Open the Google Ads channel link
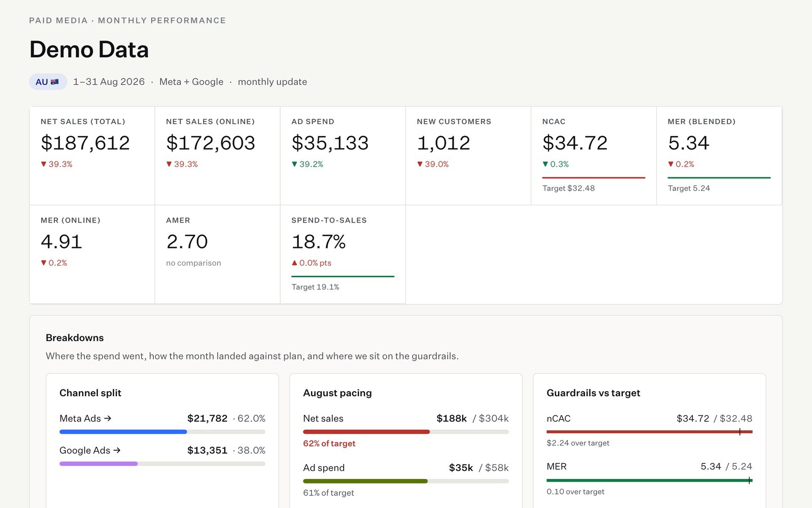 pyautogui.click(x=90, y=451)
